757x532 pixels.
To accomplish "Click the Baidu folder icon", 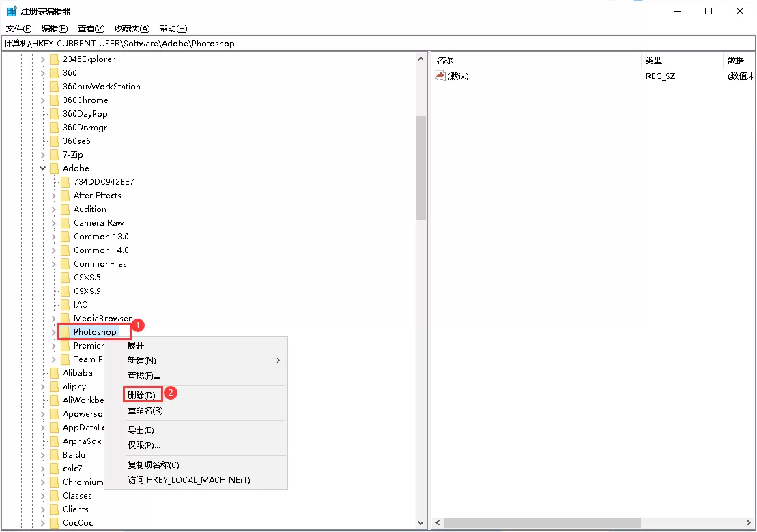I will (x=55, y=454).
